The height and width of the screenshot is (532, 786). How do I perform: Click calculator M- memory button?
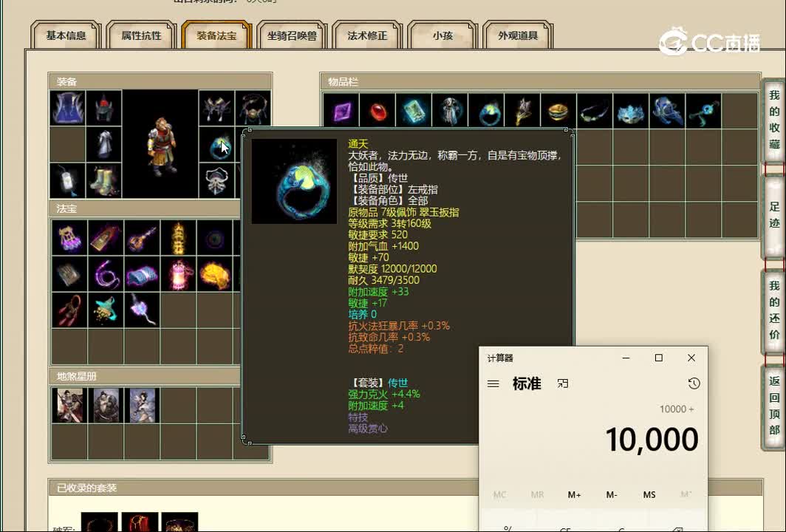tap(612, 495)
